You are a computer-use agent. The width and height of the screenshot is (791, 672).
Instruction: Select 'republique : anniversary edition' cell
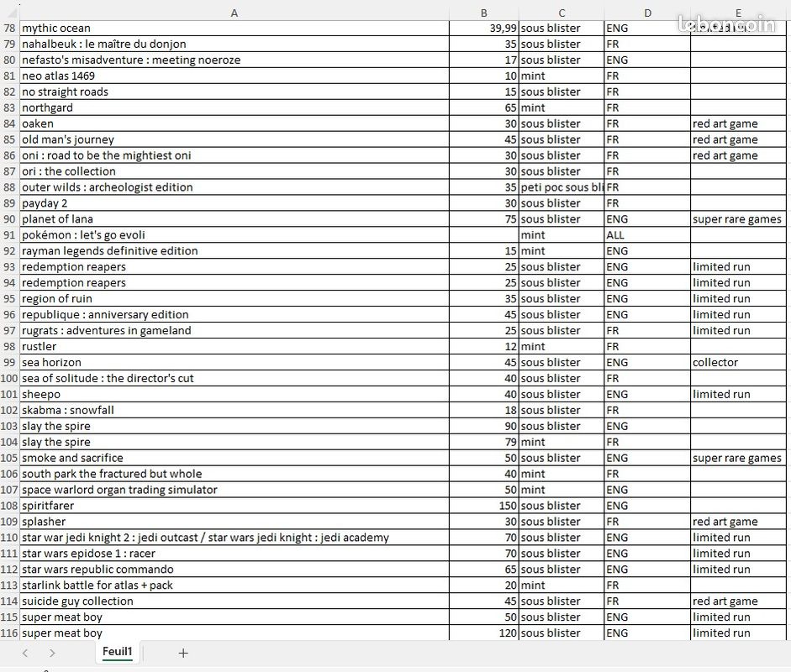tap(234, 314)
